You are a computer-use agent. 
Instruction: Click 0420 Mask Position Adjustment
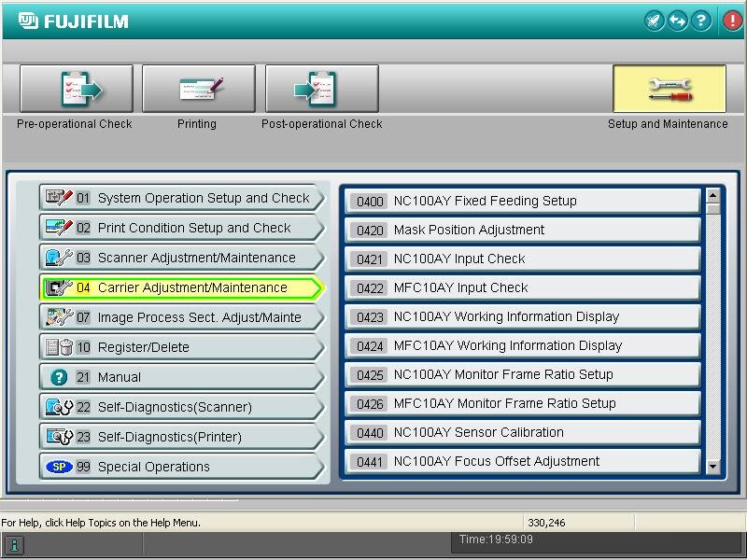click(x=523, y=230)
